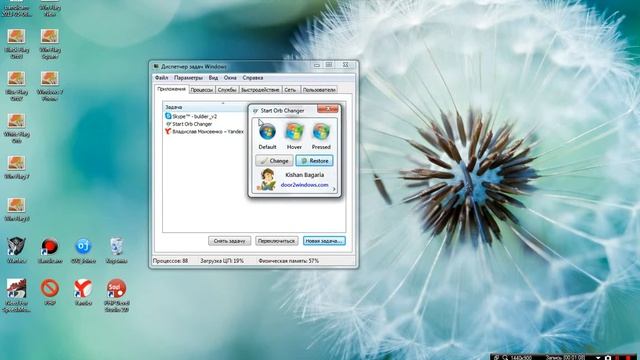640x360 pixels.
Task: Click the cartoon avatar in Start Orb Changer
Action: pos(267,180)
